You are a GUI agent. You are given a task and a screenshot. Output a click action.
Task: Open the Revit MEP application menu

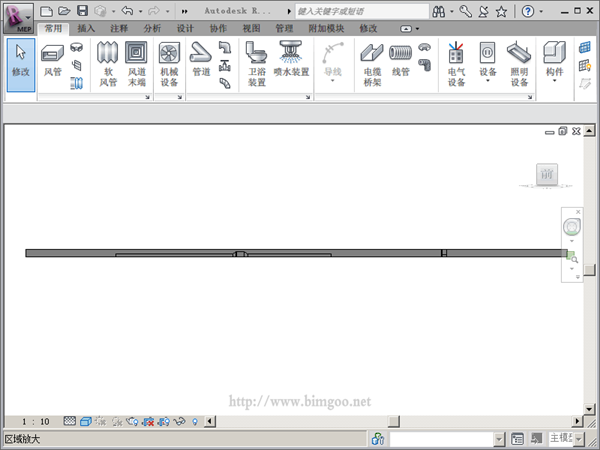[18, 18]
